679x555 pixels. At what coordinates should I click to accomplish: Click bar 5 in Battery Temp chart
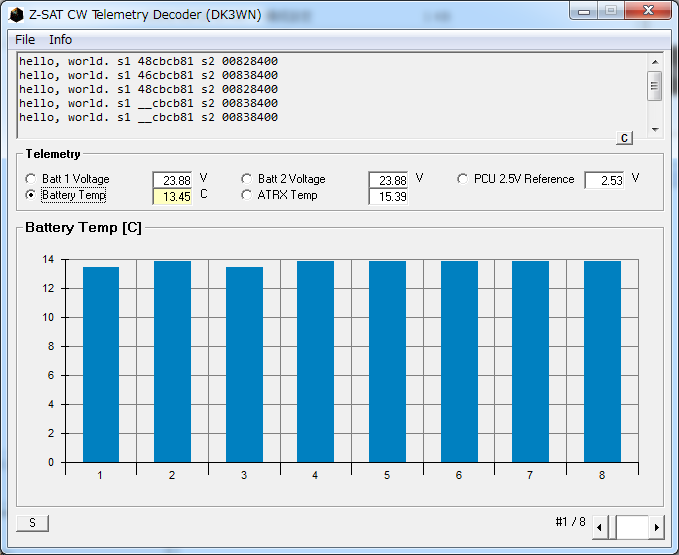point(387,361)
